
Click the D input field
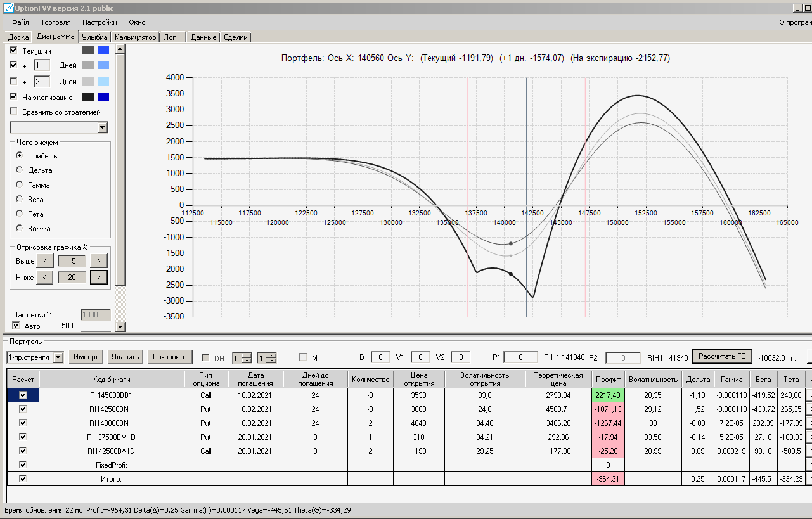380,357
